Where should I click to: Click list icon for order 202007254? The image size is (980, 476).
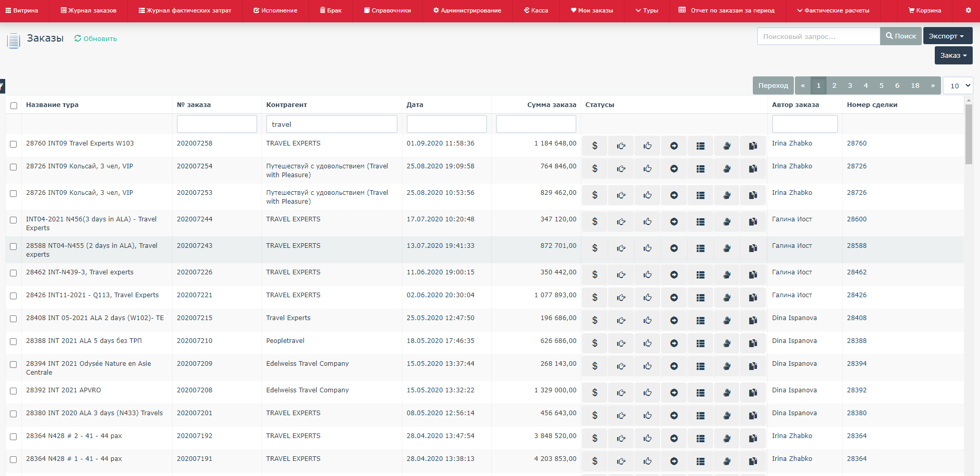(700, 169)
